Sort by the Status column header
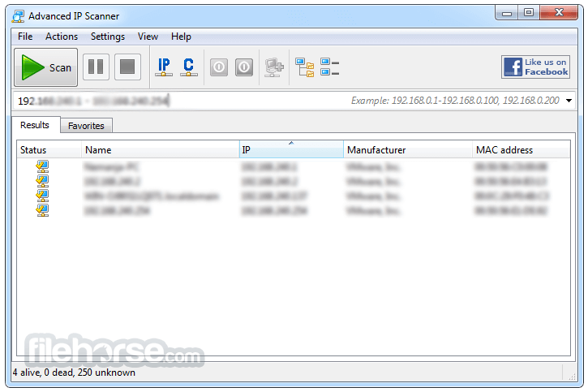The image size is (588, 392). [x=49, y=150]
